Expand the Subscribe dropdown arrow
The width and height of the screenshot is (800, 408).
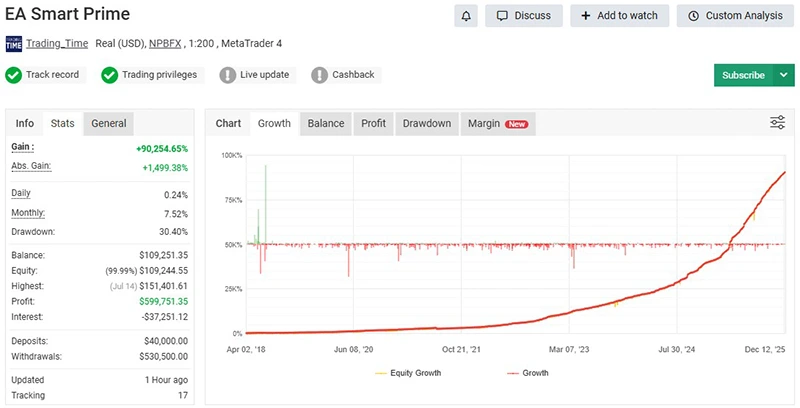point(783,75)
